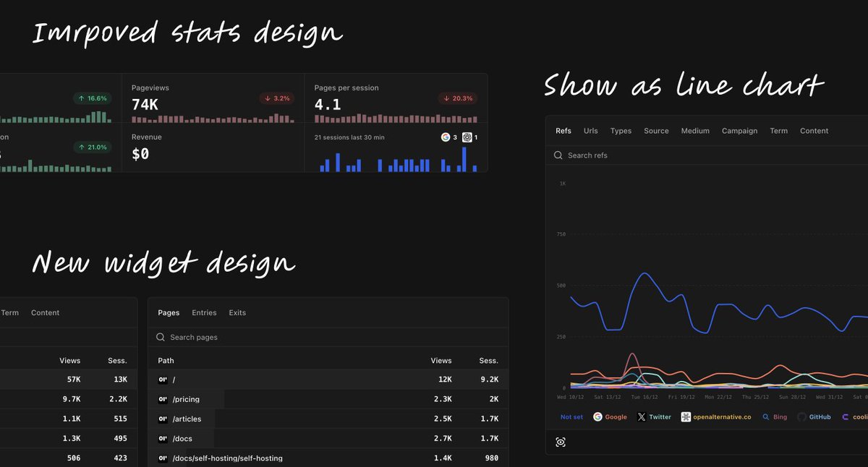Viewport: 868px width, 467px height.
Task: Switch to the Entries tab
Action: (204, 313)
